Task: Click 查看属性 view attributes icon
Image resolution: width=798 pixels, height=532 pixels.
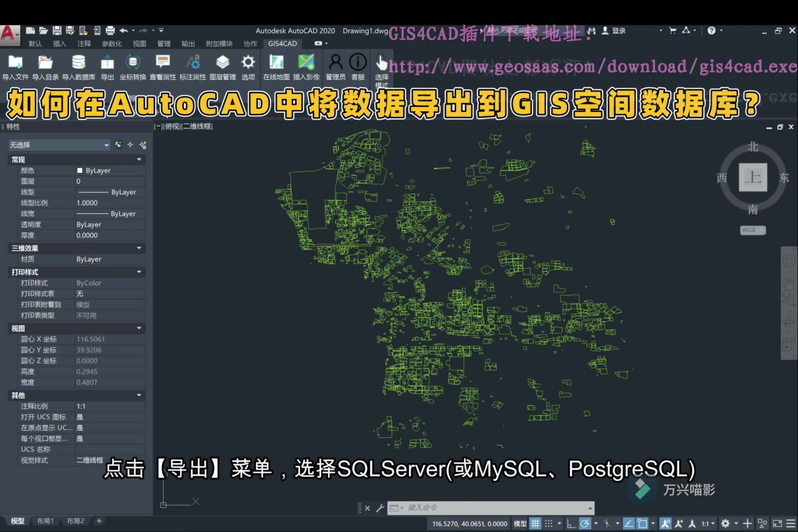Action: 163,62
